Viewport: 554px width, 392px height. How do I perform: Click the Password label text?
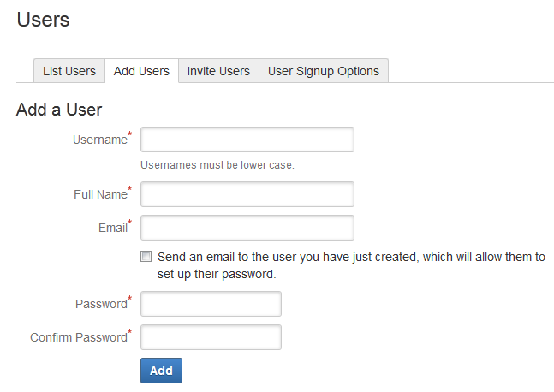point(100,305)
